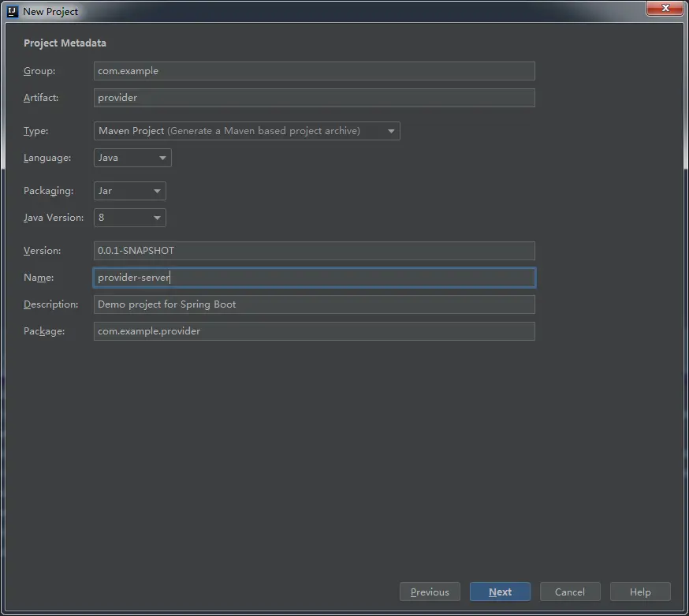Click the Artifact: label

point(41,98)
